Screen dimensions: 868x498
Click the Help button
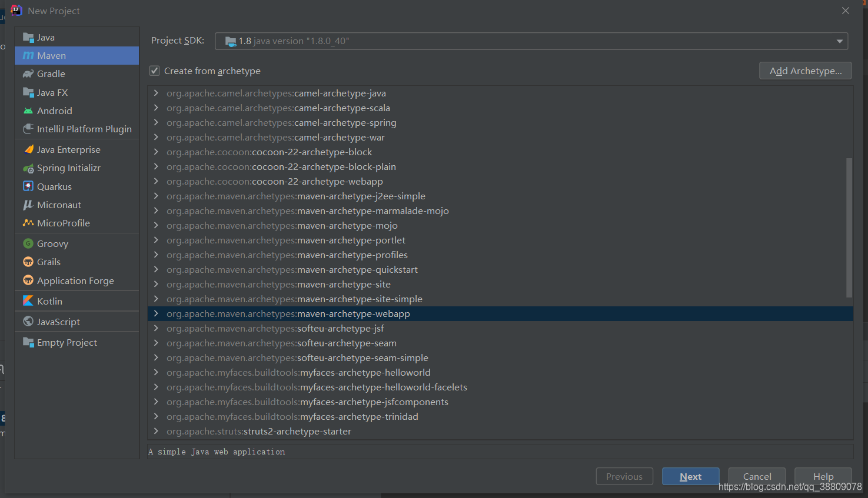tap(823, 476)
